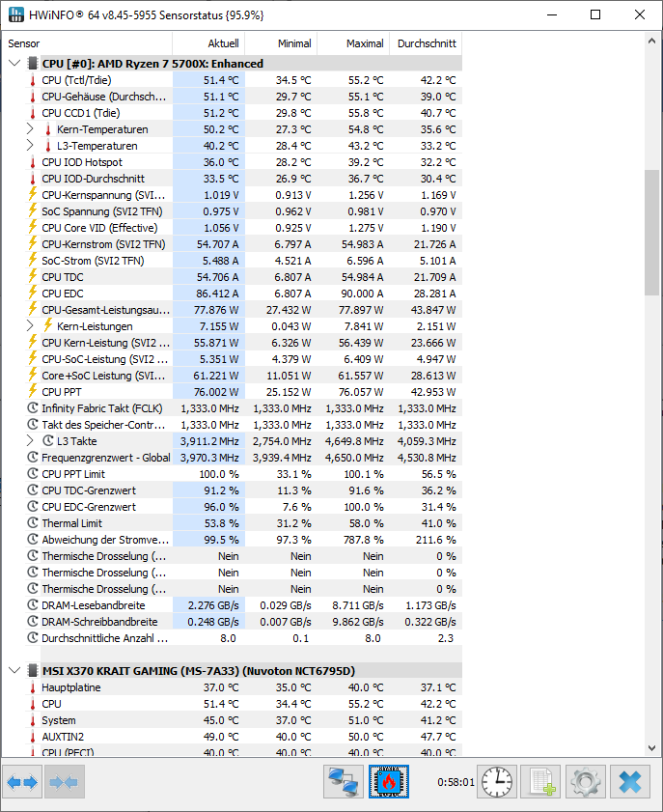Click the thermometer icon beside CPU (Tctl/Tdie)
The image size is (663, 812).
[33, 80]
